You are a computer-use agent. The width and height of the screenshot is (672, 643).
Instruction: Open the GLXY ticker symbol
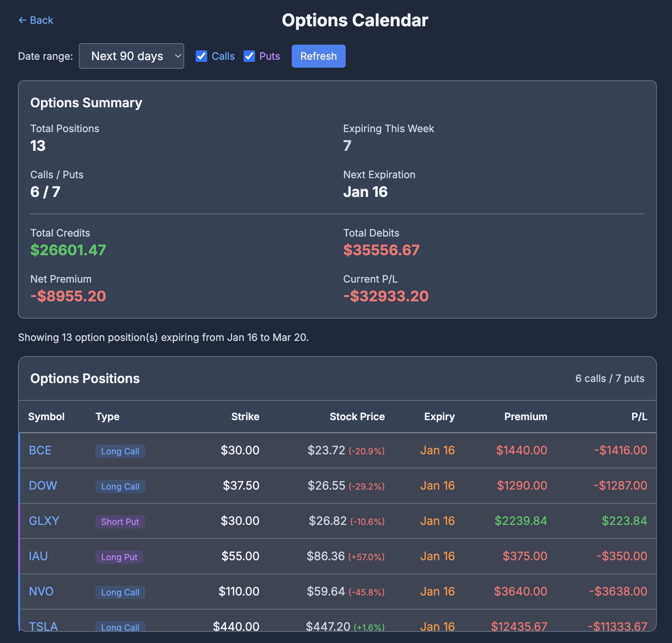click(44, 521)
